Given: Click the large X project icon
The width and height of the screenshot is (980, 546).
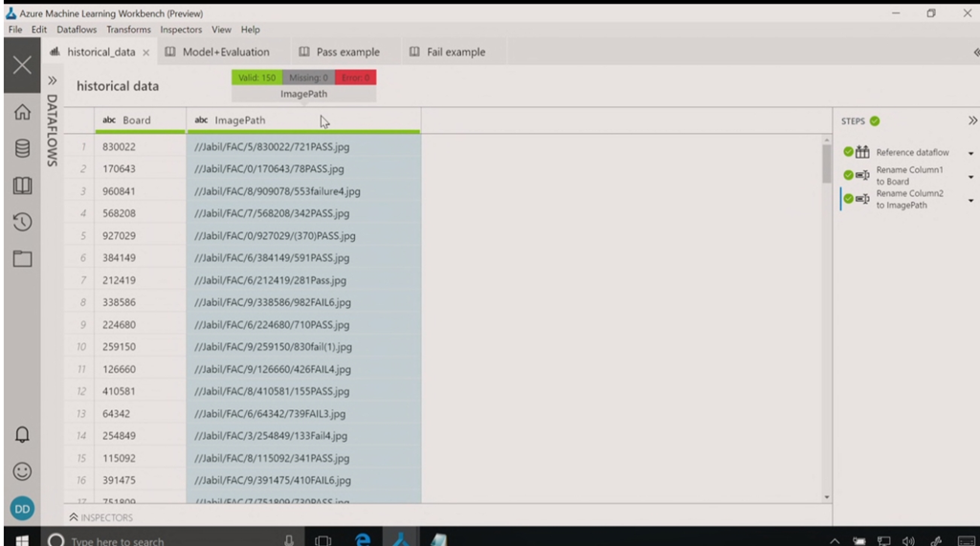Looking at the screenshot, I should 23,65.
